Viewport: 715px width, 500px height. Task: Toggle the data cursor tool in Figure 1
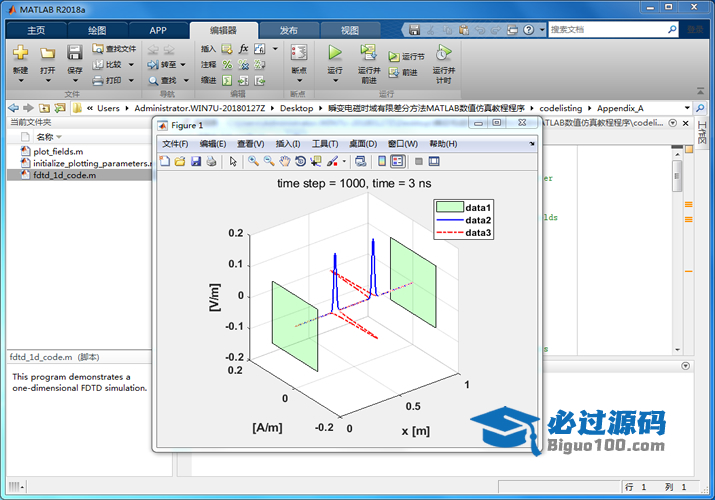[x=316, y=161]
